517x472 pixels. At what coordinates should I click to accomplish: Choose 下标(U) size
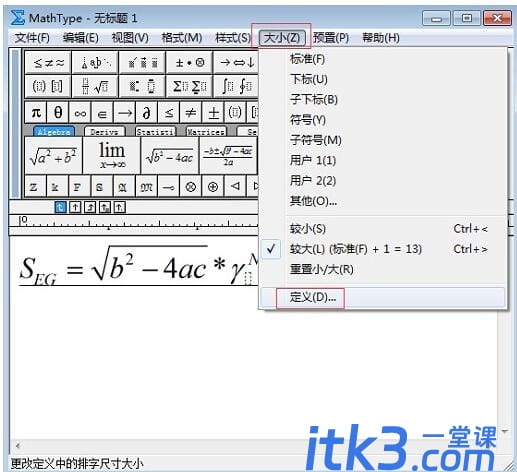click(382, 79)
